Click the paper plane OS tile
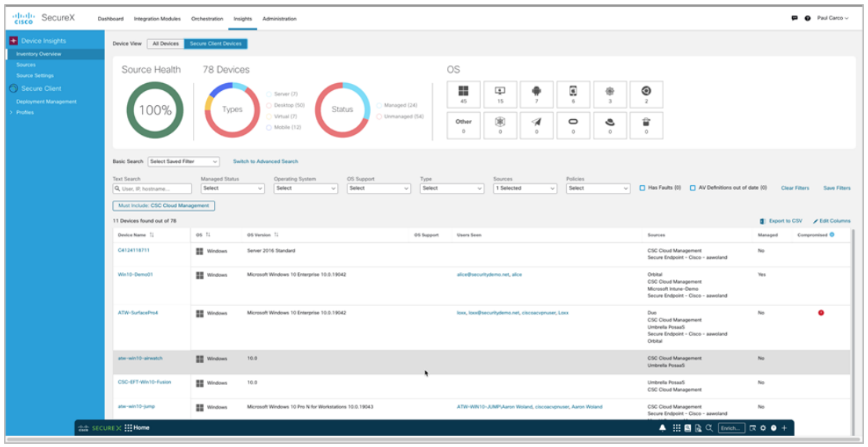Image resolution: width=868 pixels, height=447 pixels. tap(536, 125)
